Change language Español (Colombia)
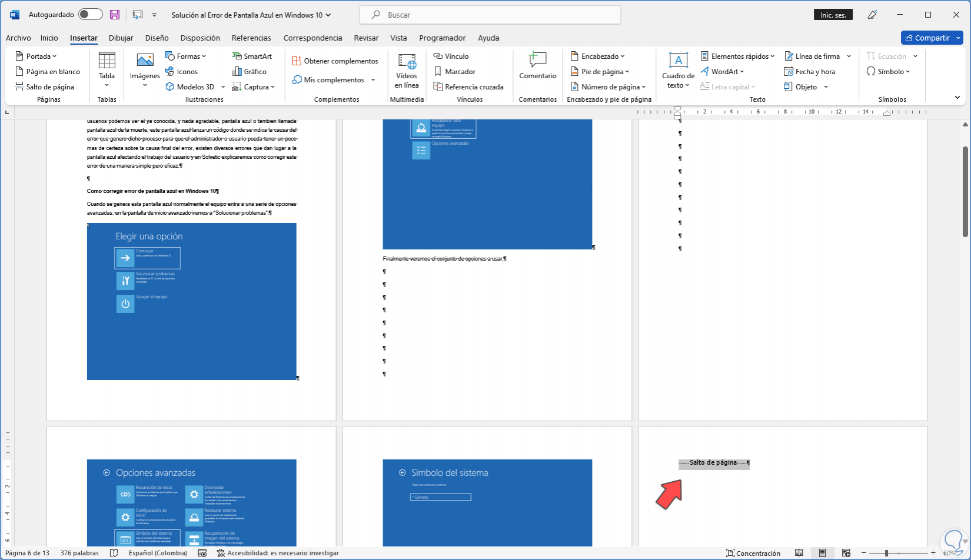This screenshot has width=971, height=560. pyautogui.click(x=158, y=553)
